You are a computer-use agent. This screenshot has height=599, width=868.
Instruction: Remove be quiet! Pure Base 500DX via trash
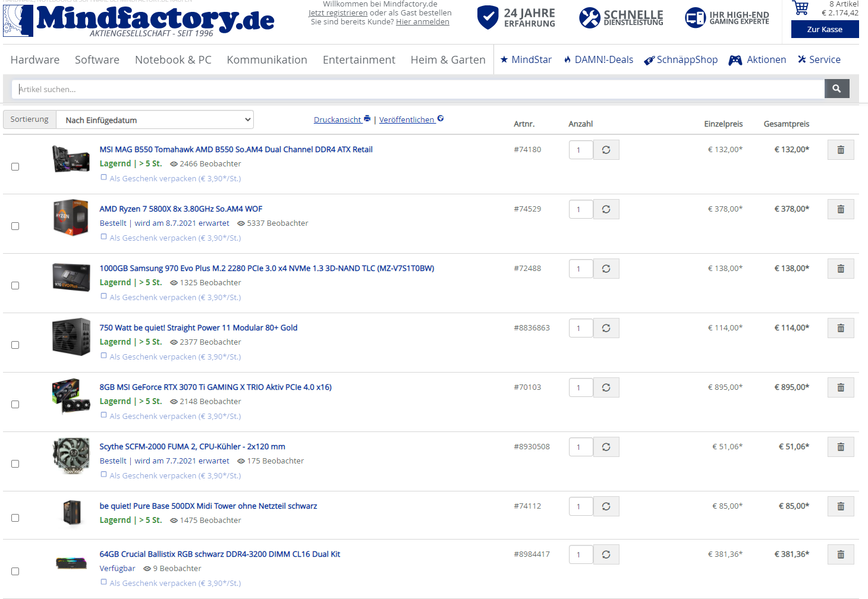click(x=841, y=506)
